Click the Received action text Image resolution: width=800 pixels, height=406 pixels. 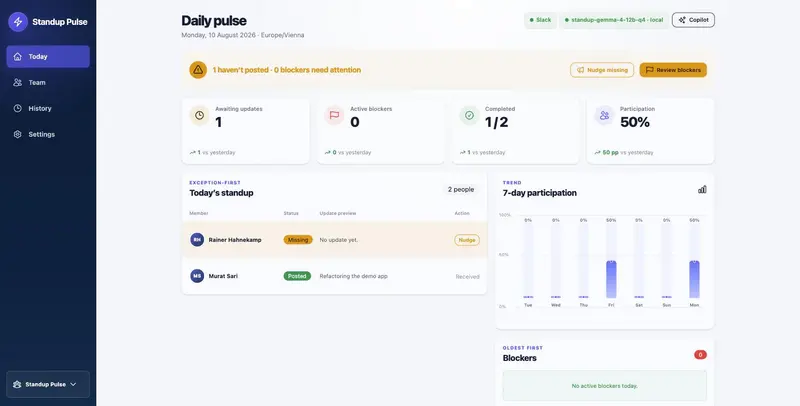[x=467, y=276]
